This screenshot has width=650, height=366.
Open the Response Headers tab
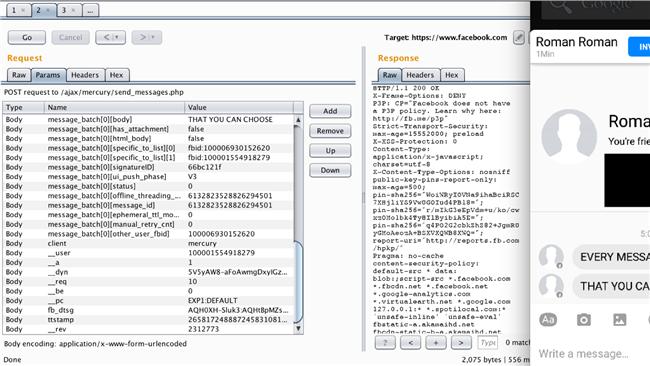[420, 75]
